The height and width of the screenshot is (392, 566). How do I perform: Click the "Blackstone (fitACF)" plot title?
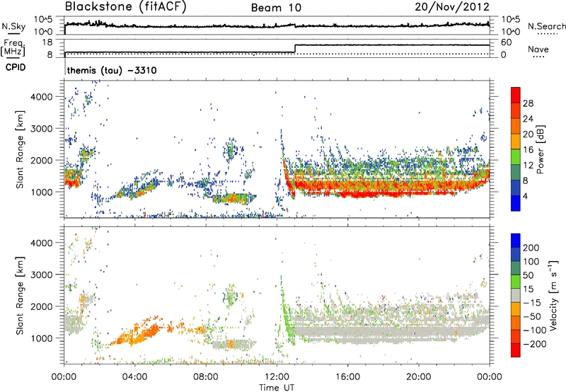125,6
